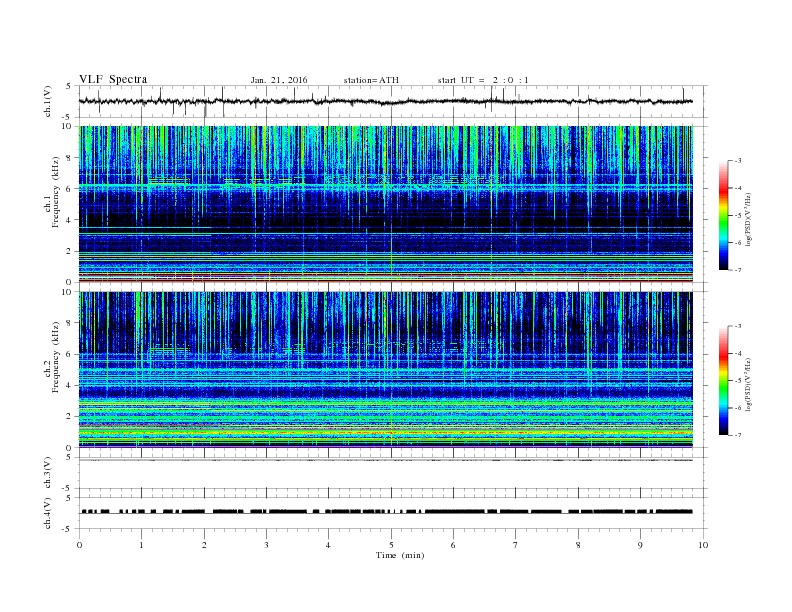Click inside the ch.1 spectrogram panel

pyautogui.click(x=386, y=204)
